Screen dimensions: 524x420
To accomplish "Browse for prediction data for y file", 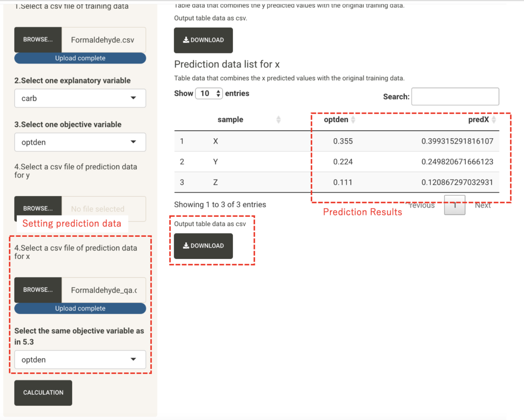I will click(x=38, y=209).
